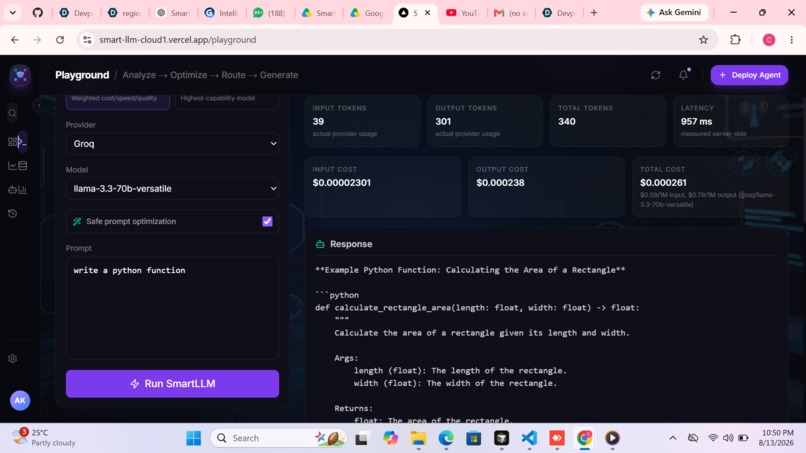Open the Windows Start button
Viewport: 806px width, 453px height.
click(193, 438)
